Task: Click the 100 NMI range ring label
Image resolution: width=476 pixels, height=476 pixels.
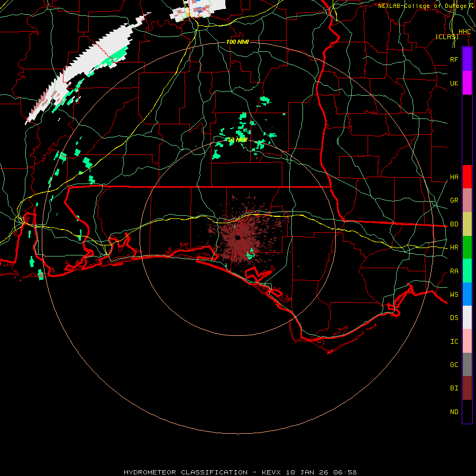Action: tap(237, 42)
